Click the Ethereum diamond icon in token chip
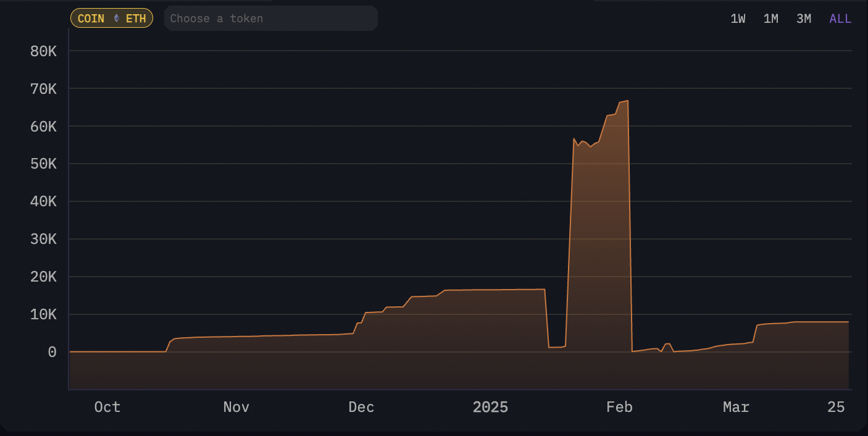The image size is (868, 436). tap(116, 19)
